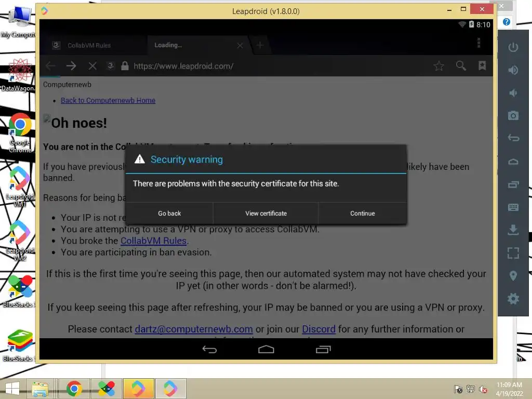Select the Loading... tab
Screen dimensions: 532x399
pyautogui.click(x=168, y=45)
